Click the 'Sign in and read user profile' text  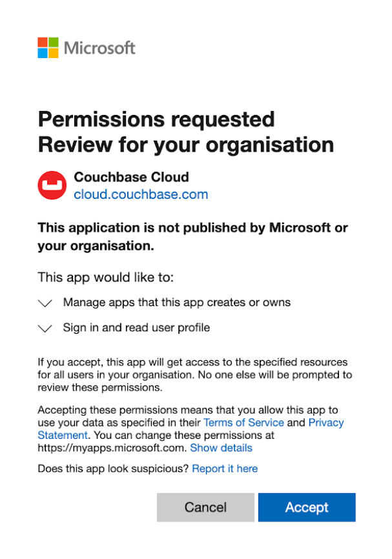pos(136,328)
